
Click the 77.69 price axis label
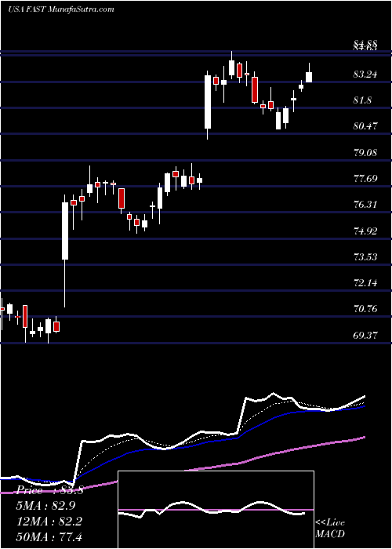(365, 179)
